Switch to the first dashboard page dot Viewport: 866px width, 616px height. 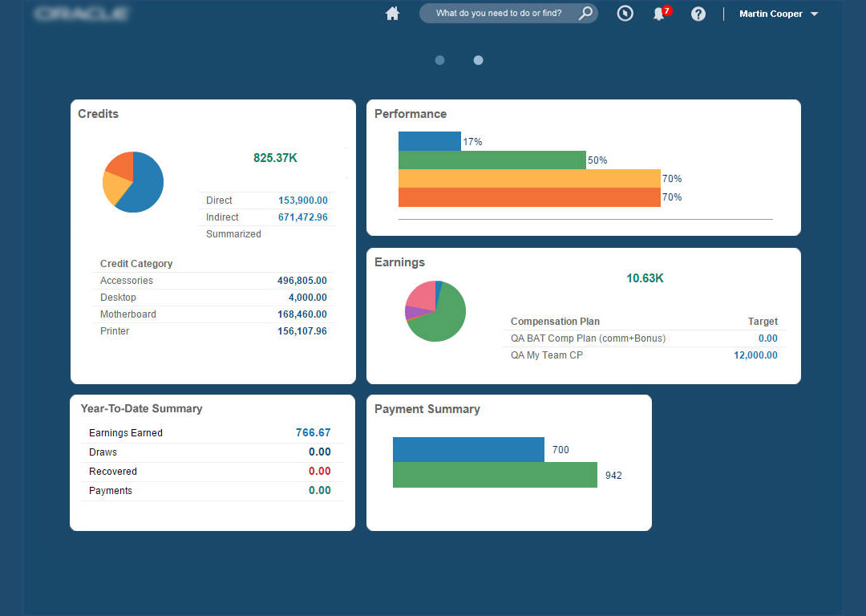(x=439, y=60)
